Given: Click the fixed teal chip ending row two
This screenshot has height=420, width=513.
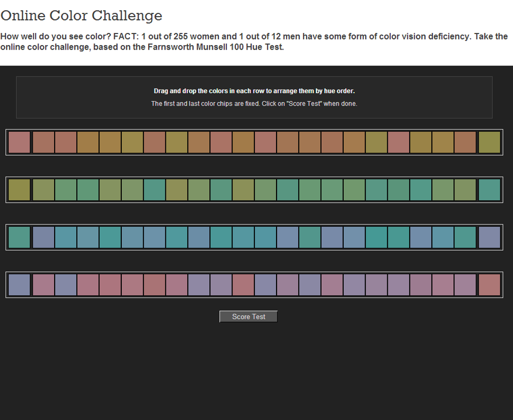Looking at the screenshot, I should (x=489, y=190).
